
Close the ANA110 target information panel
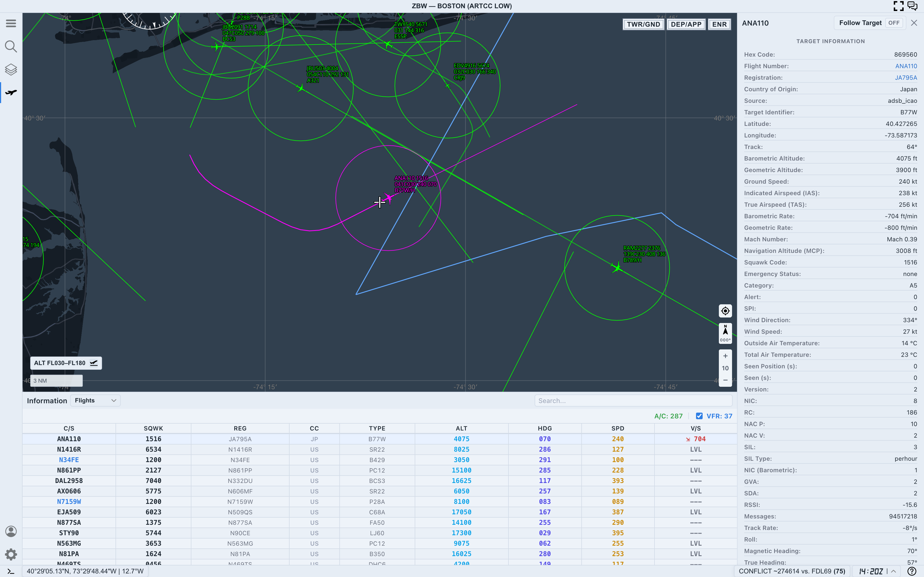[x=914, y=23]
